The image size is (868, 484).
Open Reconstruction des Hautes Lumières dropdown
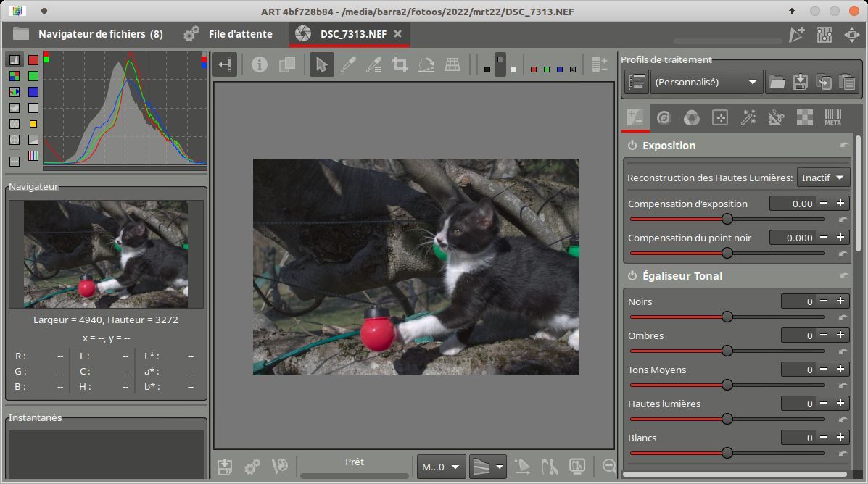[x=823, y=178]
